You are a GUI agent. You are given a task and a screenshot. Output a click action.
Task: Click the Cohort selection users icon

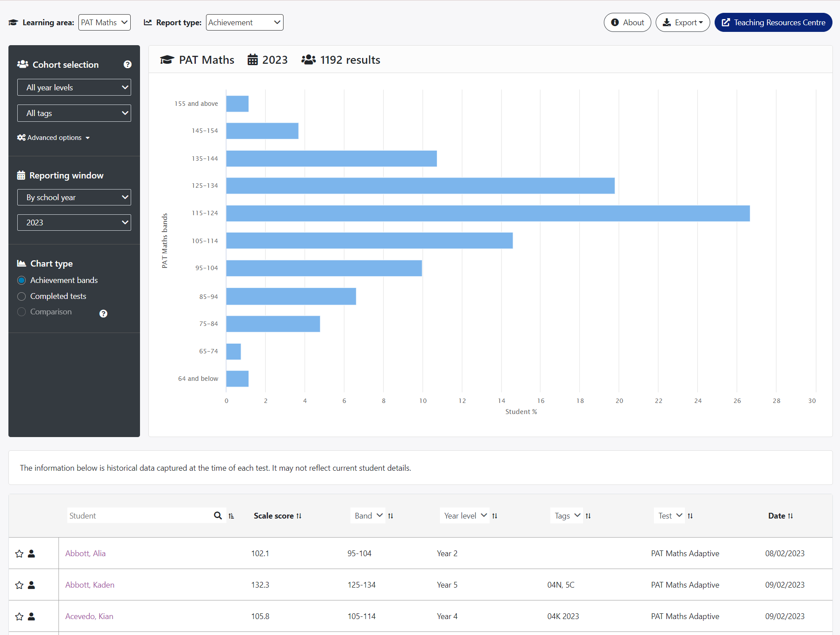tap(23, 64)
